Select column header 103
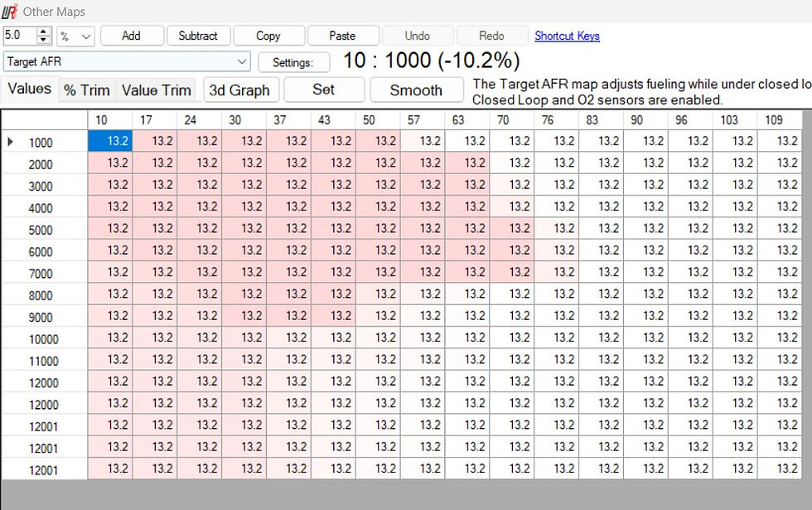The width and height of the screenshot is (812, 510). click(x=735, y=120)
